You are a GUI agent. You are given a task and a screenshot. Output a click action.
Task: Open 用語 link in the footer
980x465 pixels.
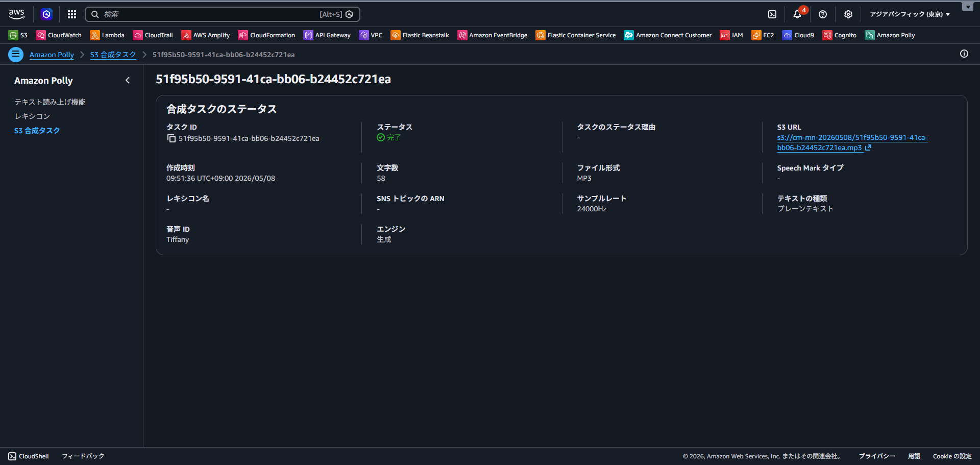[914, 456]
